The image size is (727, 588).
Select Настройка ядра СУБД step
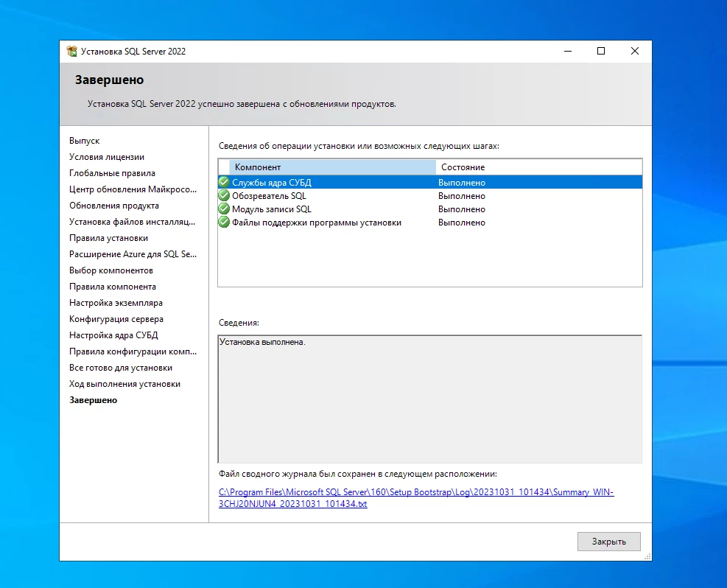[x=113, y=335]
